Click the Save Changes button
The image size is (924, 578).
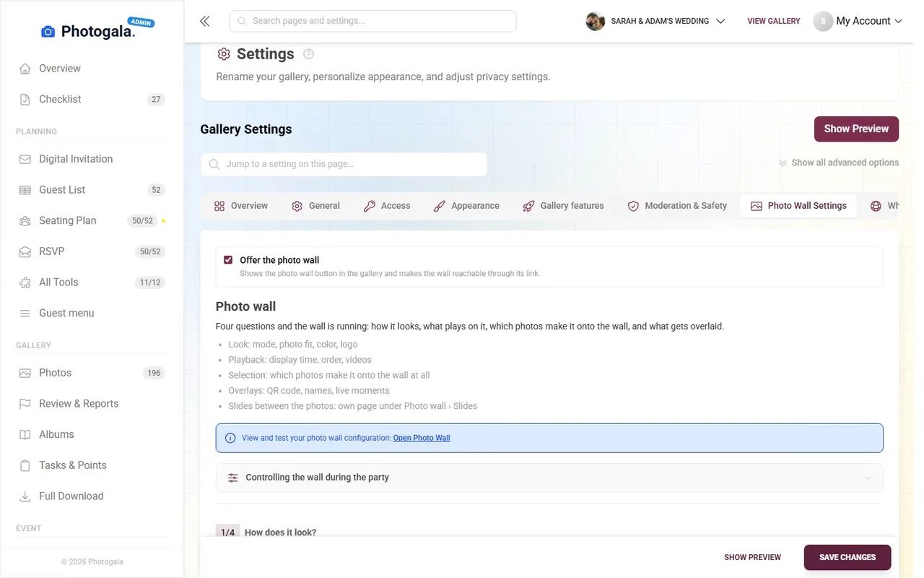coord(847,558)
